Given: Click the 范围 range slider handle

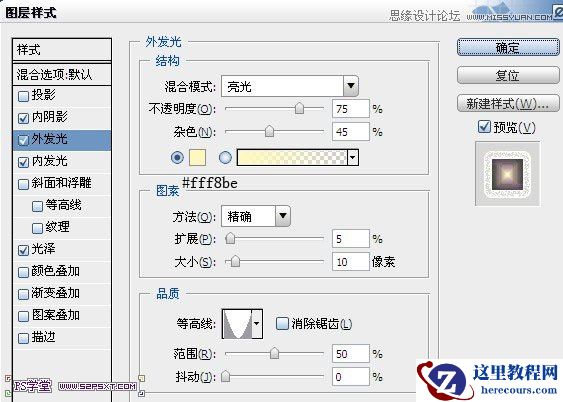Looking at the screenshot, I should 274,353.
